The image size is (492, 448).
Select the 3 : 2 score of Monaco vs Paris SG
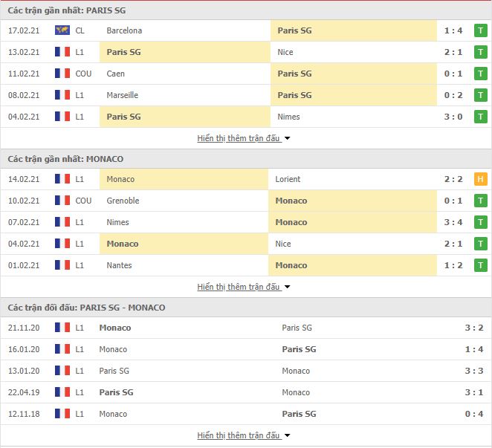click(474, 328)
